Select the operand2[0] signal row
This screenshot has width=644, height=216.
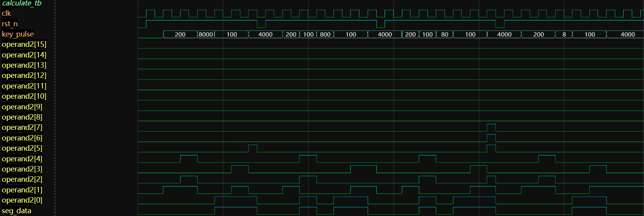[x=22, y=200]
